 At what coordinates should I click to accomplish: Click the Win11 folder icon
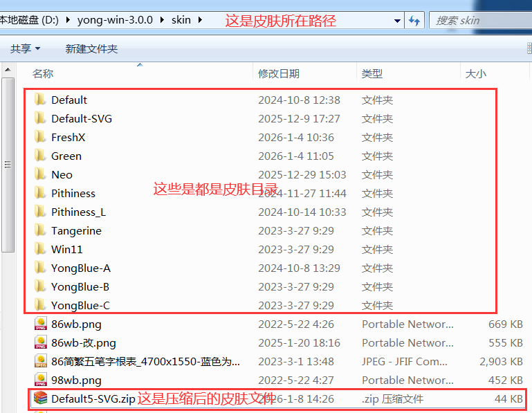point(40,249)
